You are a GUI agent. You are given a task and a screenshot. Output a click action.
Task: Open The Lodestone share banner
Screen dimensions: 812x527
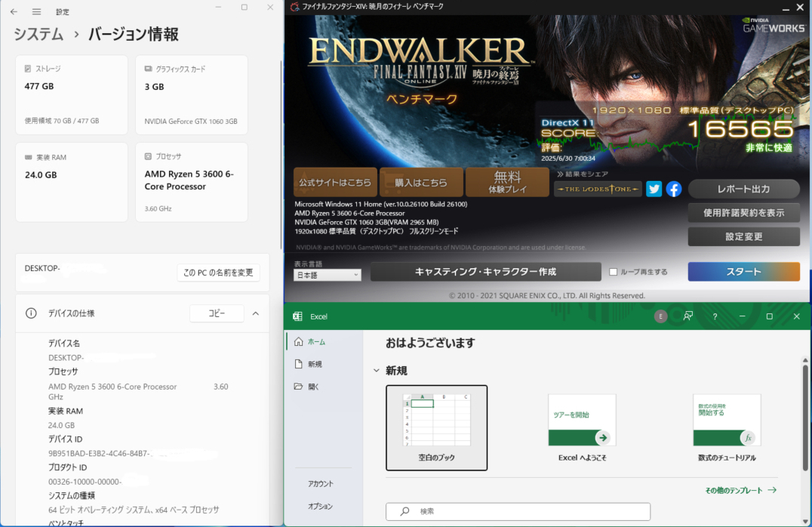598,190
